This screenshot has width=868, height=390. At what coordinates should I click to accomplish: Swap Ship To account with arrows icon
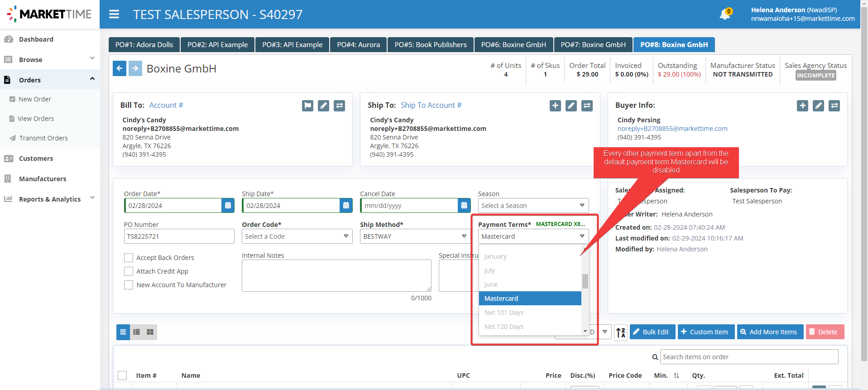pyautogui.click(x=587, y=106)
